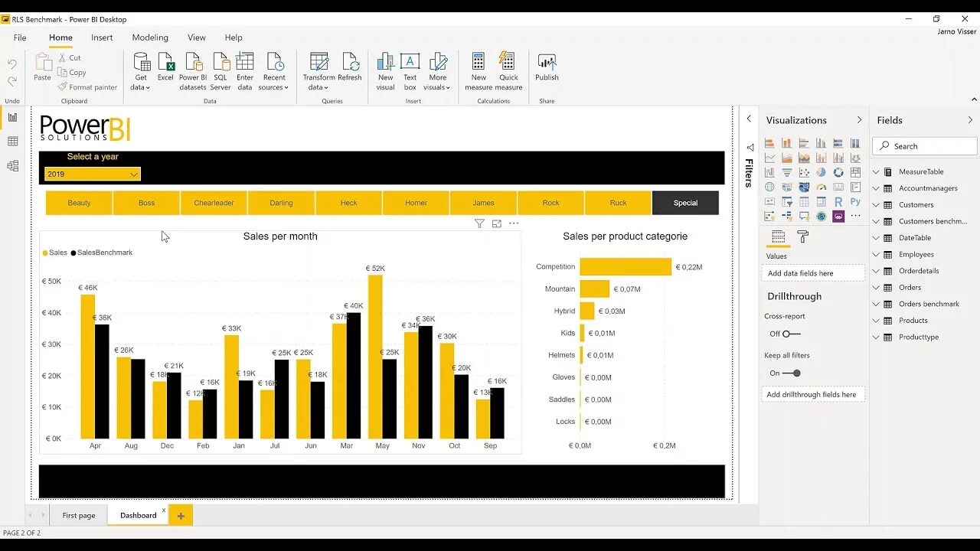Expand the Orders benchmark table
The width and height of the screenshot is (980, 551).
click(876, 304)
